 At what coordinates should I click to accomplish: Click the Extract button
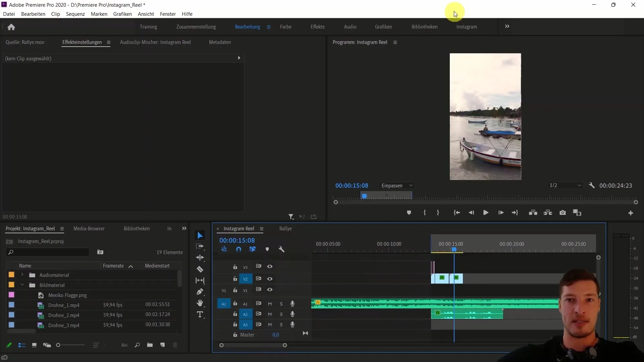tap(548, 213)
